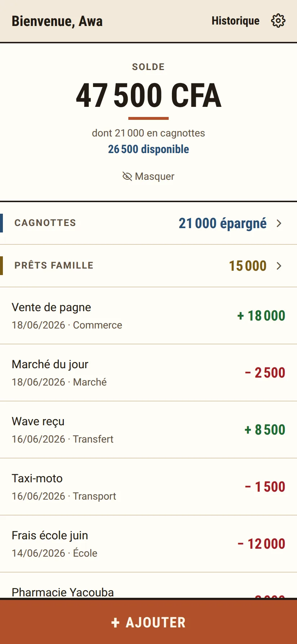Tap the AJOUTER button
Screen dimensions: 297x644
[x=148, y=622]
